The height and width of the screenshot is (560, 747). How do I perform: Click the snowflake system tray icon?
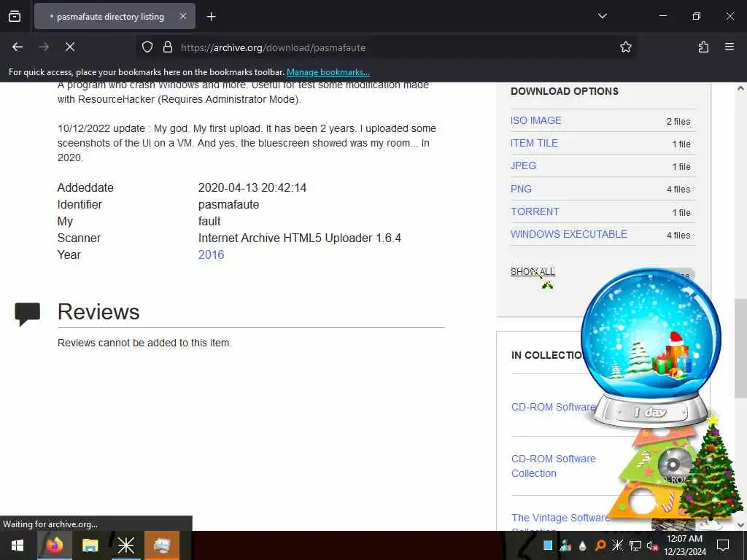tap(617, 545)
